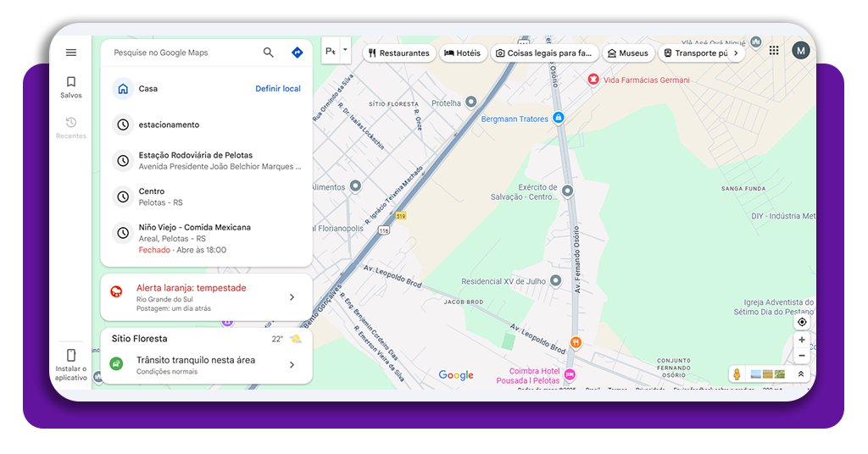The height and width of the screenshot is (454, 868).
Task: Zoom out on the map
Action: 802,356
